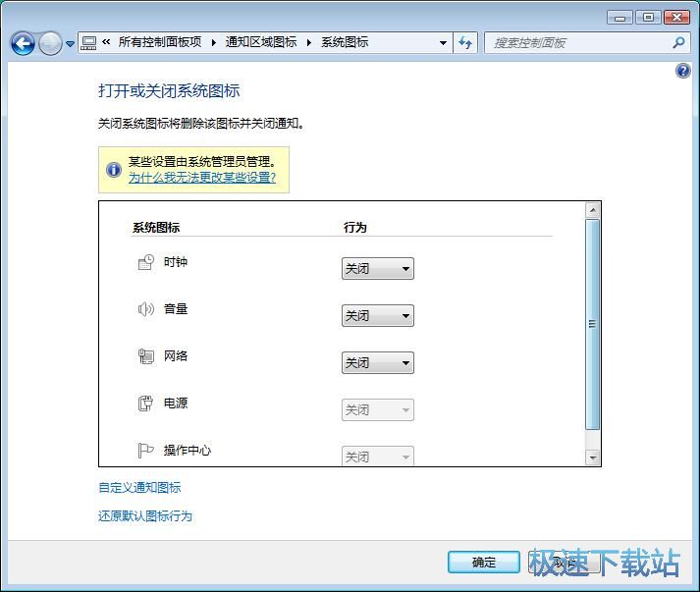
Task: Click 还原默认图标行为 link
Action: coord(145,516)
